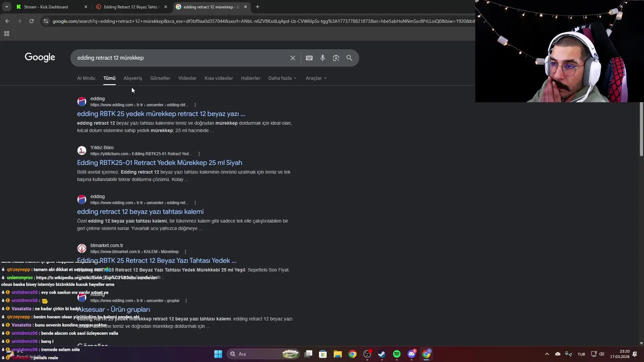Screen dimensions: 644x362
Task: Close the Stream - Kick Dashboard tab
Action: click(86, 7)
